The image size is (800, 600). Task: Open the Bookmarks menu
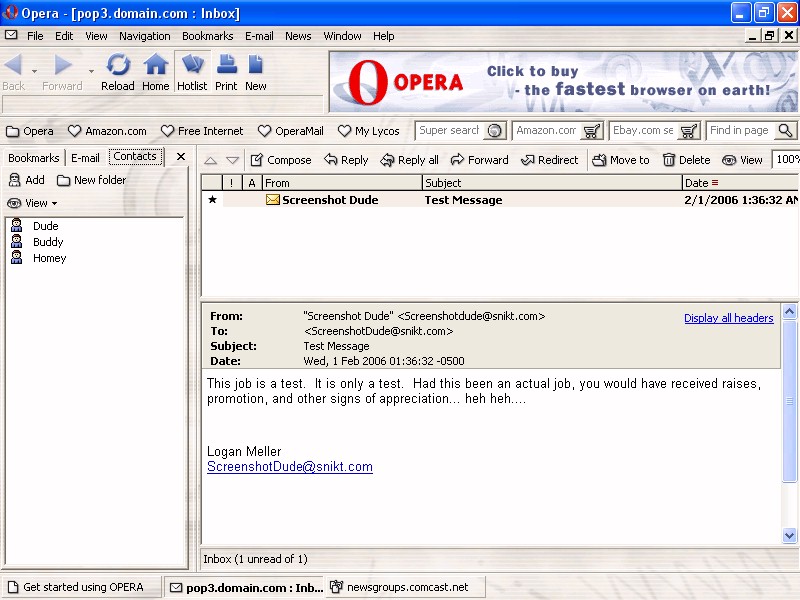pyautogui.click(x=208, y=36)
